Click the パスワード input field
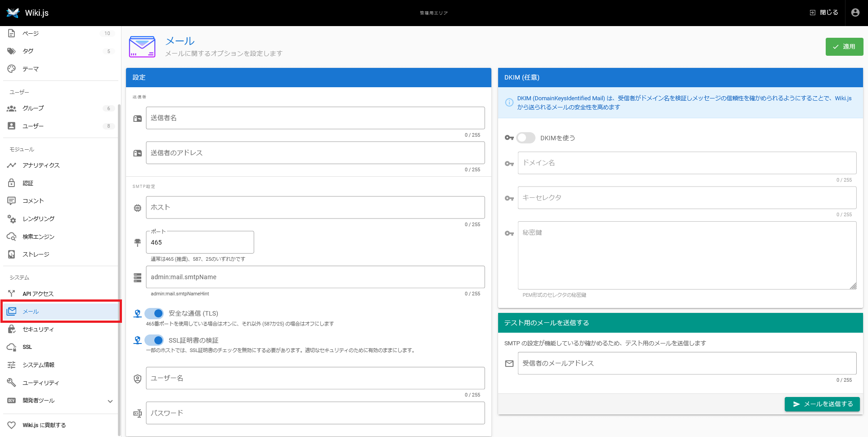 pyautogui.click(x=315, y=413)
